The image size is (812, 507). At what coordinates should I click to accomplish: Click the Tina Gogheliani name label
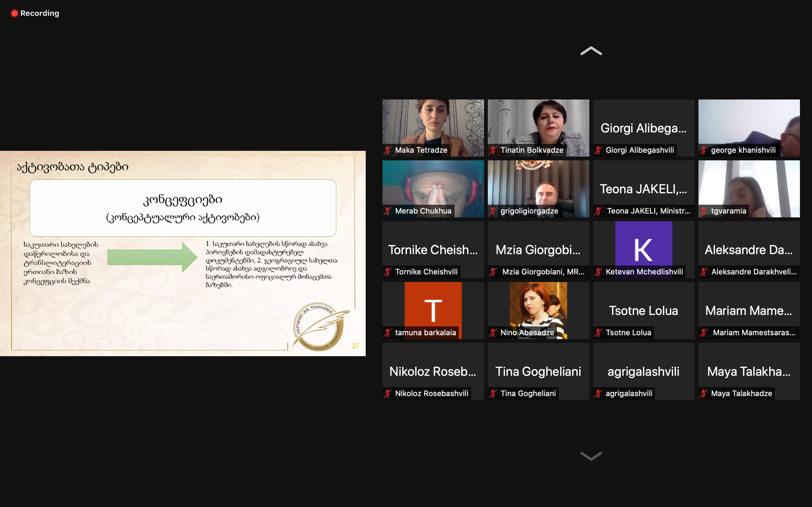click(x=528, y=393)
